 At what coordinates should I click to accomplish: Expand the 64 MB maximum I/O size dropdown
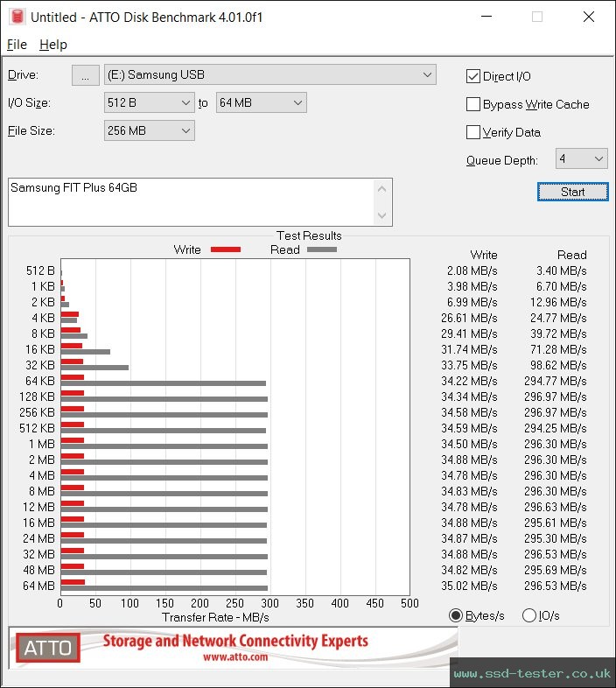261,102
